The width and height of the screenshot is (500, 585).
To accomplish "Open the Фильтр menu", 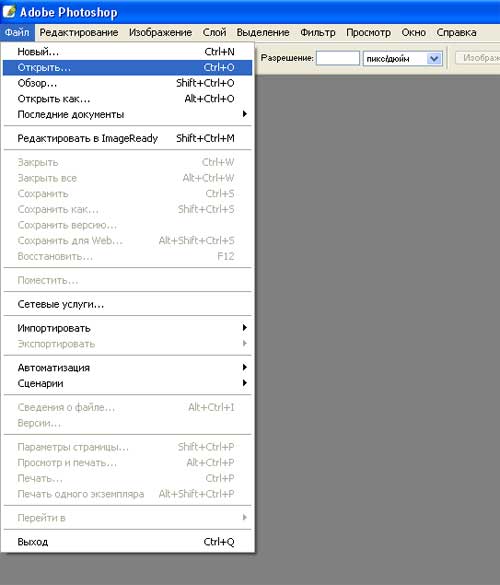I will pos(318,33).
